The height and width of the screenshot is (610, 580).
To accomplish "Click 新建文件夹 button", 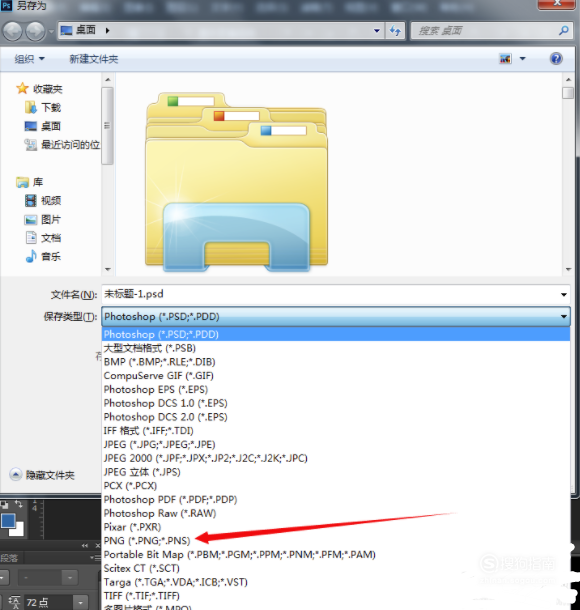I will point(93,59).
